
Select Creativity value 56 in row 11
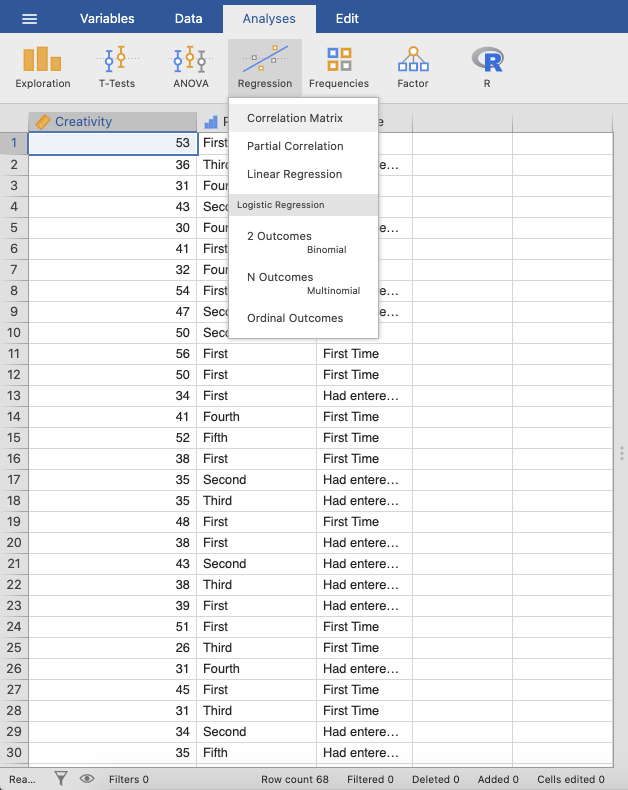112,354
